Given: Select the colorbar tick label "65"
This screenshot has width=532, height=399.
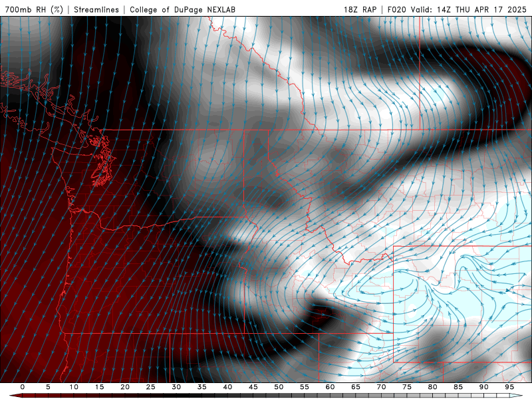Looking at the screenshot, I should coord(356,387).
